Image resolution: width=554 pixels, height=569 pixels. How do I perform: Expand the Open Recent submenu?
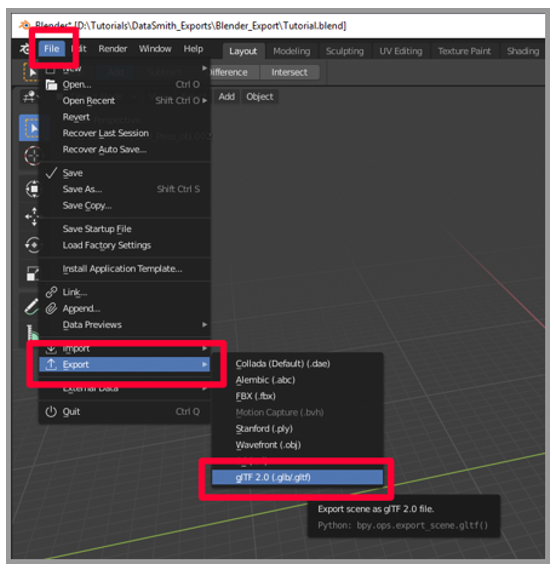click(124, 101)
